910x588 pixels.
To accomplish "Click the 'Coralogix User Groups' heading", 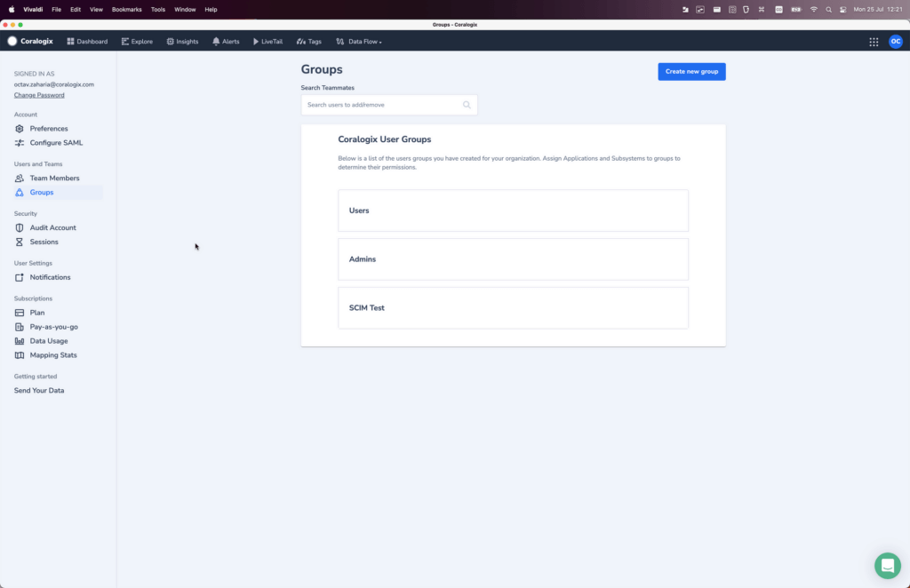I will point(385,139).
